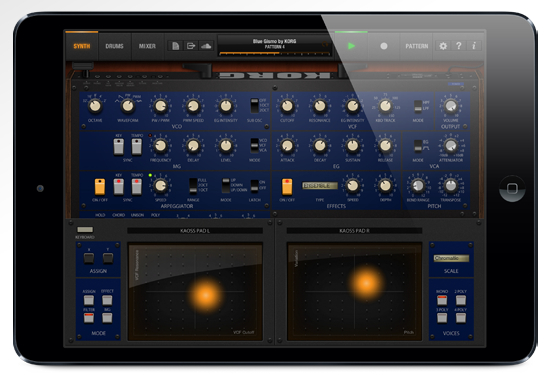Tap the KEYBOARD switch button
550x375 pixels.
[x=85, y=229]
